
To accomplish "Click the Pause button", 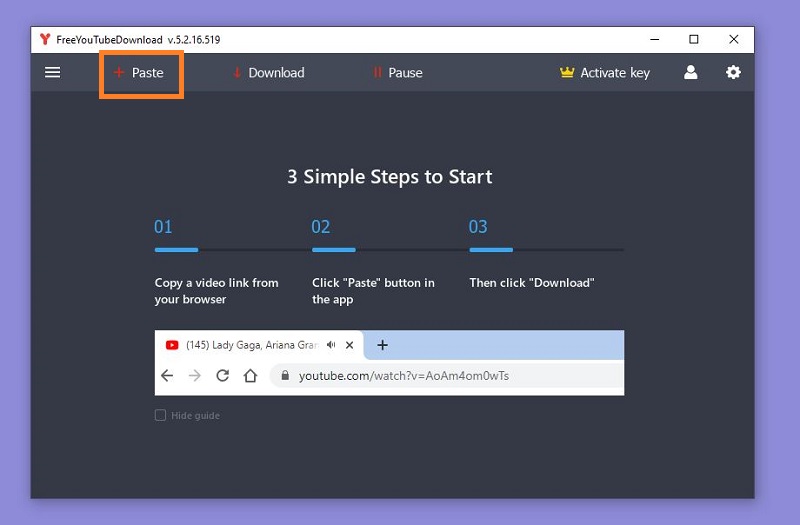I will 397,73.
